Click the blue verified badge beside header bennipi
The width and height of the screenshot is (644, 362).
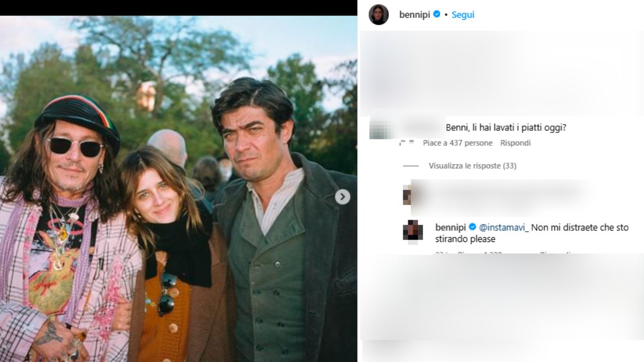[437, 15]
